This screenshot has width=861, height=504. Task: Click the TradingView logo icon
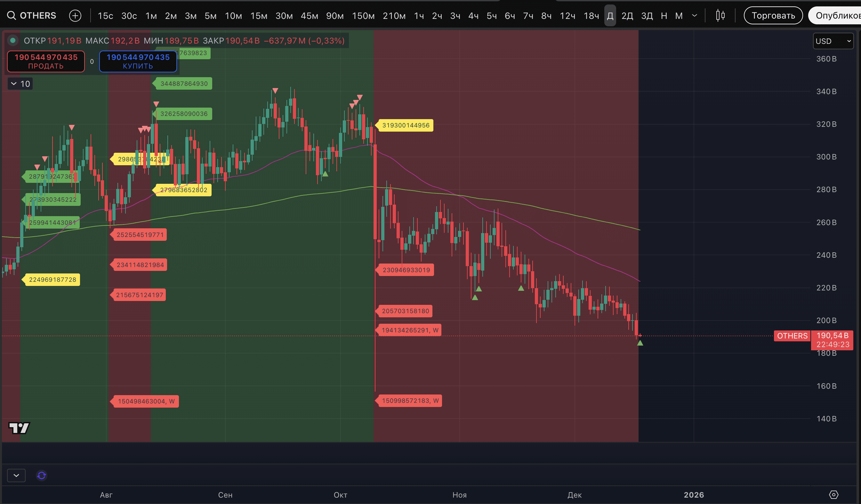19,428
